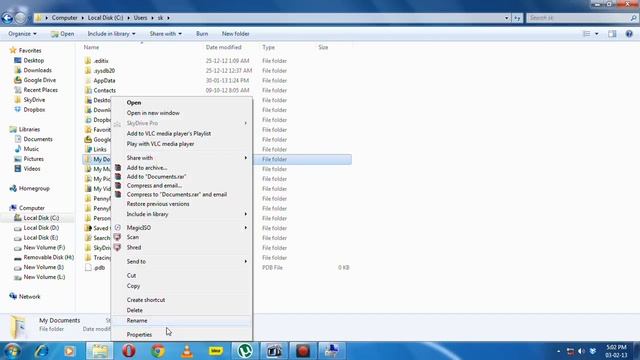This screenshot has width=640, height=360.
Task: Expand Include in library context submenu
Action: (x=182, y=214)
